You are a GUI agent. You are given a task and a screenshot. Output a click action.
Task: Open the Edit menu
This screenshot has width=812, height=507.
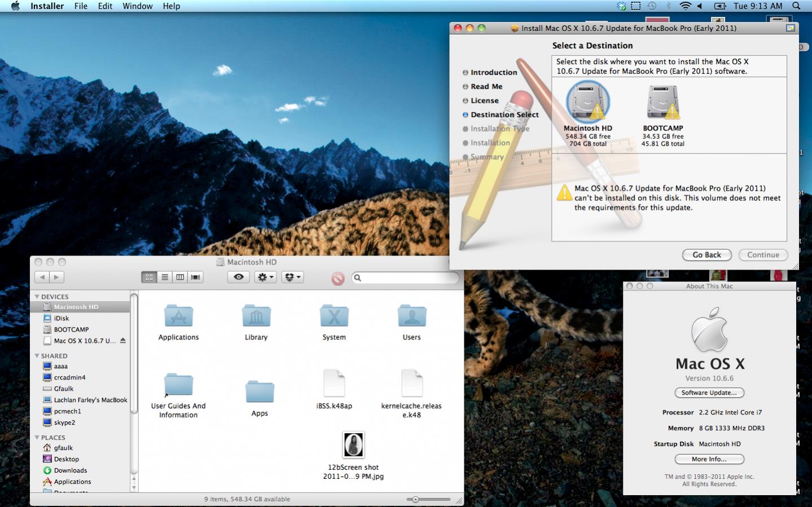(105, 6)
